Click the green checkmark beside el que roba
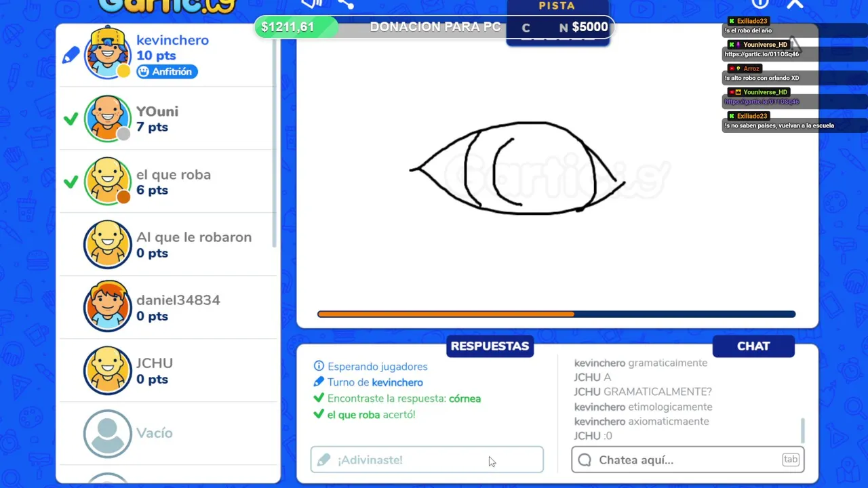Image resolution: width=868 pixels, height=488 pixels. tap(71, 182)
